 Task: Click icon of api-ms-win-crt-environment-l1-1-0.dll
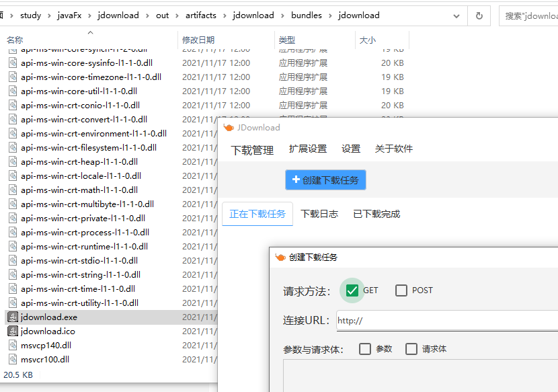tap(13, 134)
